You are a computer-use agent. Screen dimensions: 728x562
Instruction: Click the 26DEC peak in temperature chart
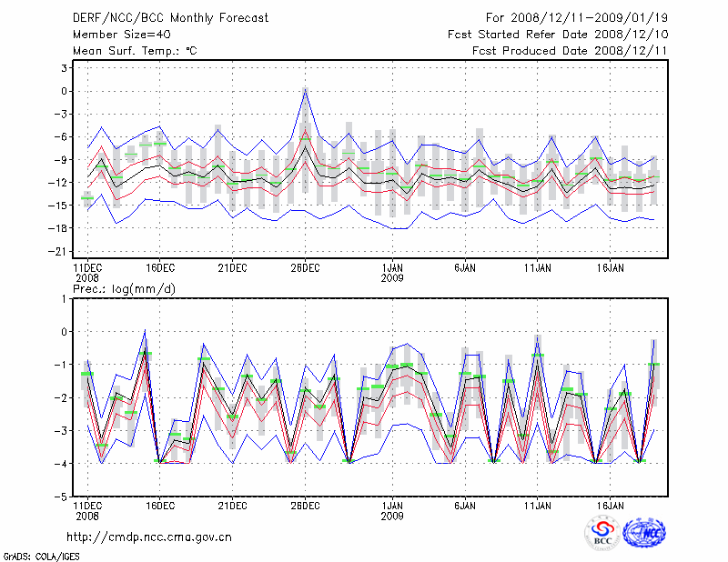[305, 90]
